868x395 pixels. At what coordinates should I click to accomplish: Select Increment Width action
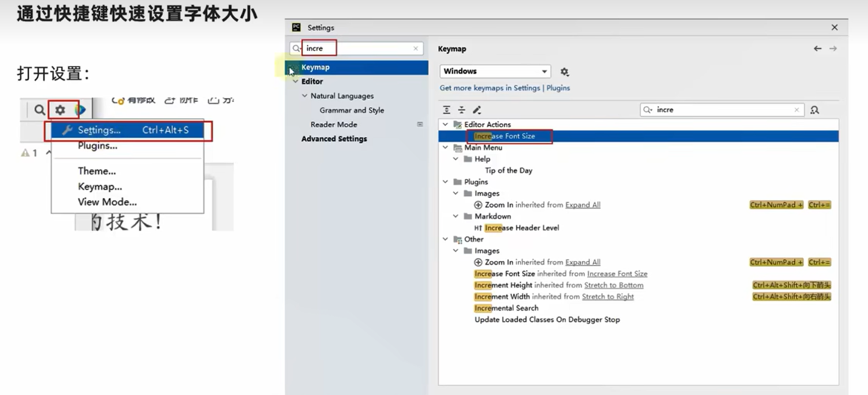click(x=502, y=297)
